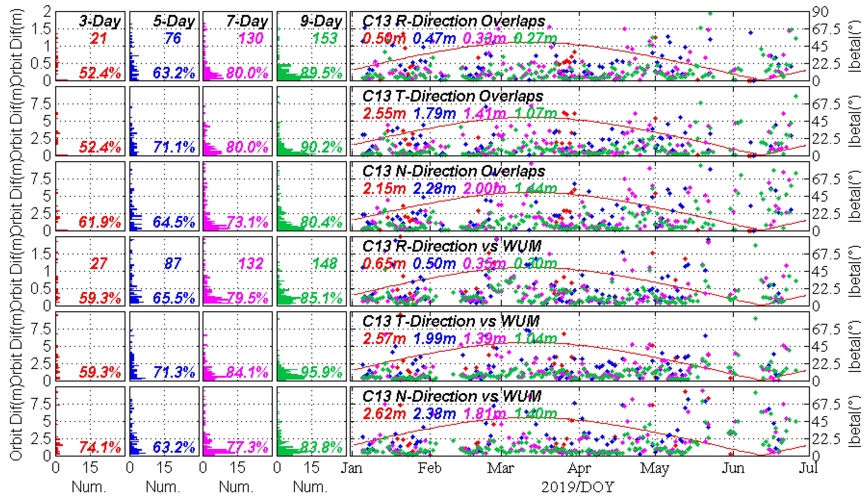Screen dimensions: 868x498
Task: Click the green '1.40m' value
Action: tap(535, 413)
